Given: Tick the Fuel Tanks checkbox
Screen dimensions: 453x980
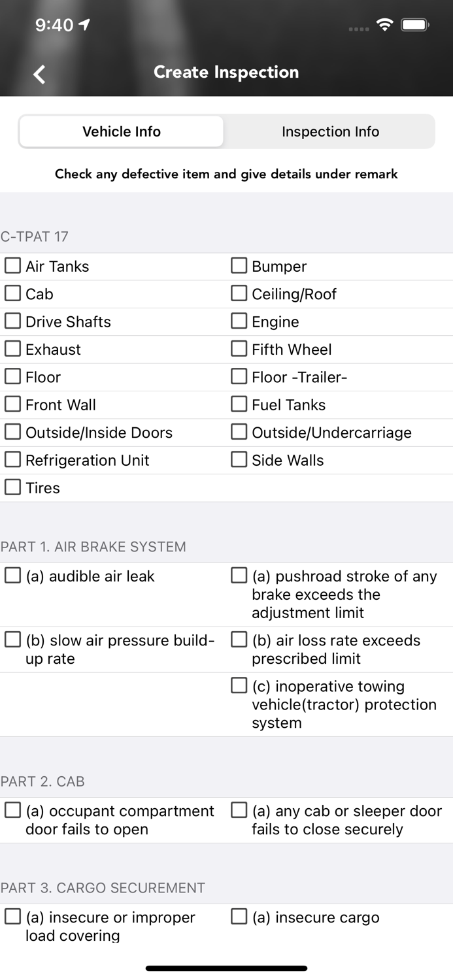Looking at the screenshot, I should pyautogui.click(x=239, y=404).
